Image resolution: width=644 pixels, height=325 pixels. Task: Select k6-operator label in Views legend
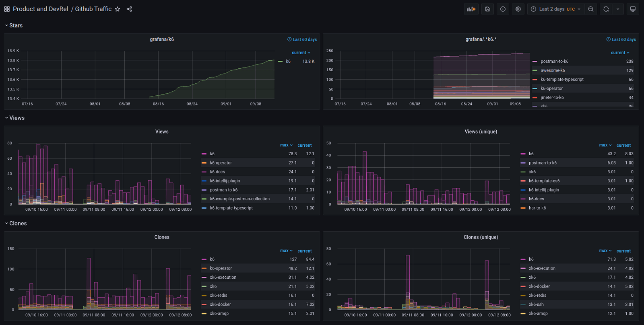pyautogui.click(x=221, y=163)
